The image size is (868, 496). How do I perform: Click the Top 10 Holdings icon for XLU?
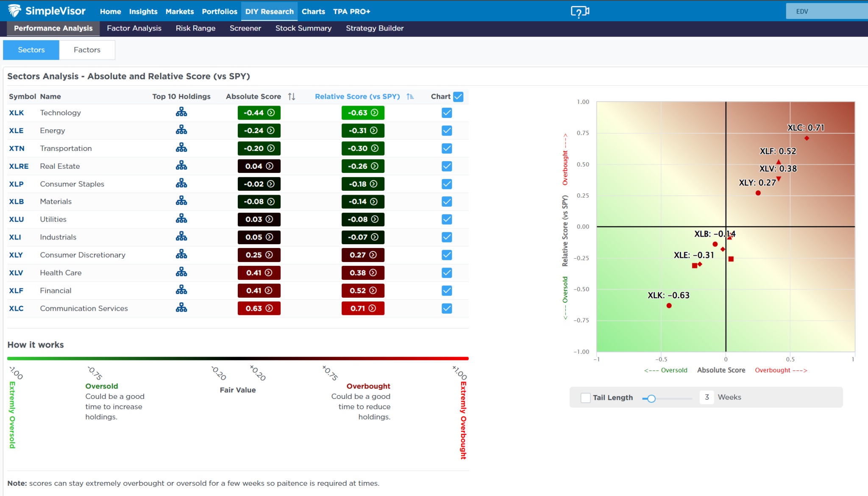(181, 219)
